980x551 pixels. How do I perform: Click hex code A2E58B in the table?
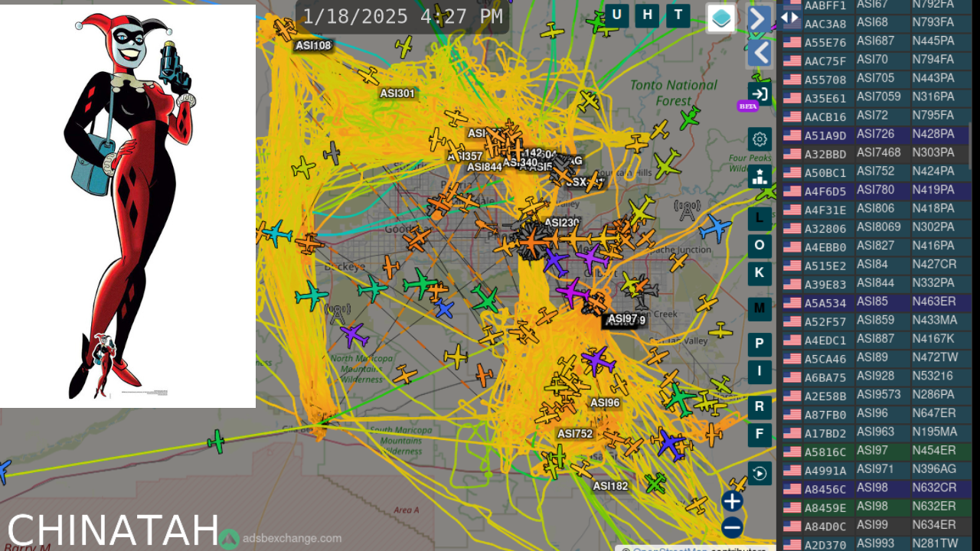tap(825, 396)
